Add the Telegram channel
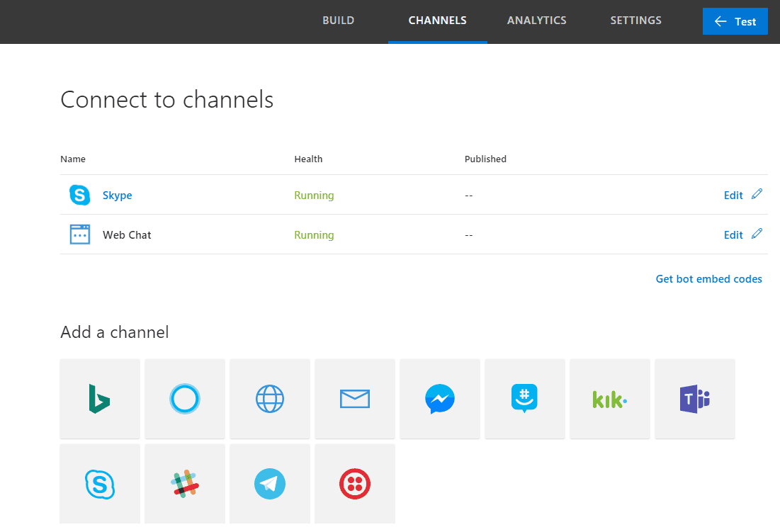 pos(270,485)
